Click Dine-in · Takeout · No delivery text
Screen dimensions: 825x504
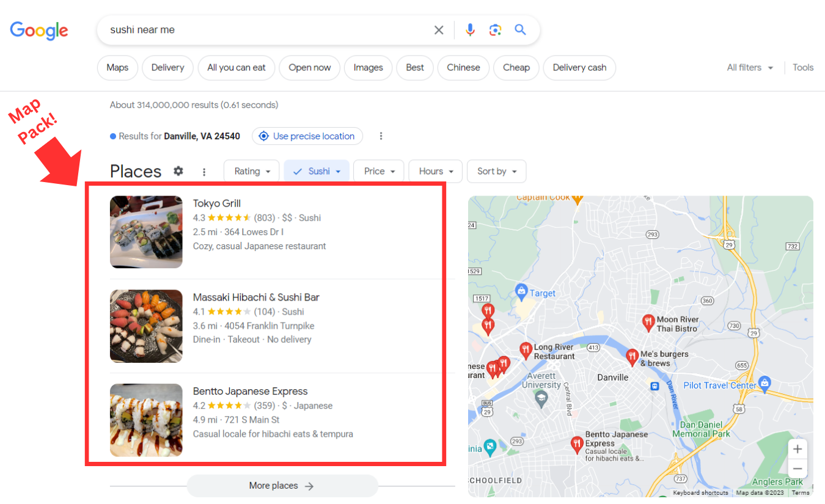coord(252,340)
